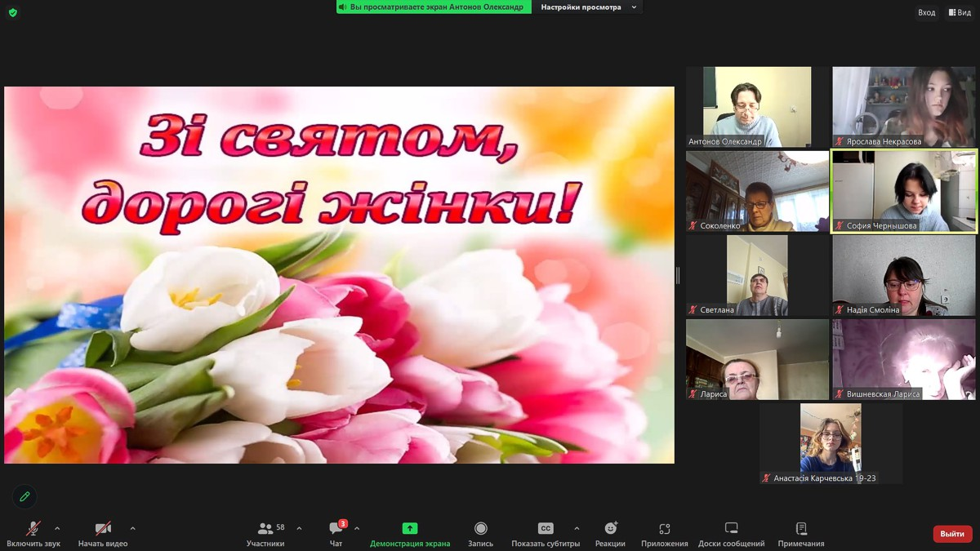Select София Чернышова video tile

(x=904, y=191)
